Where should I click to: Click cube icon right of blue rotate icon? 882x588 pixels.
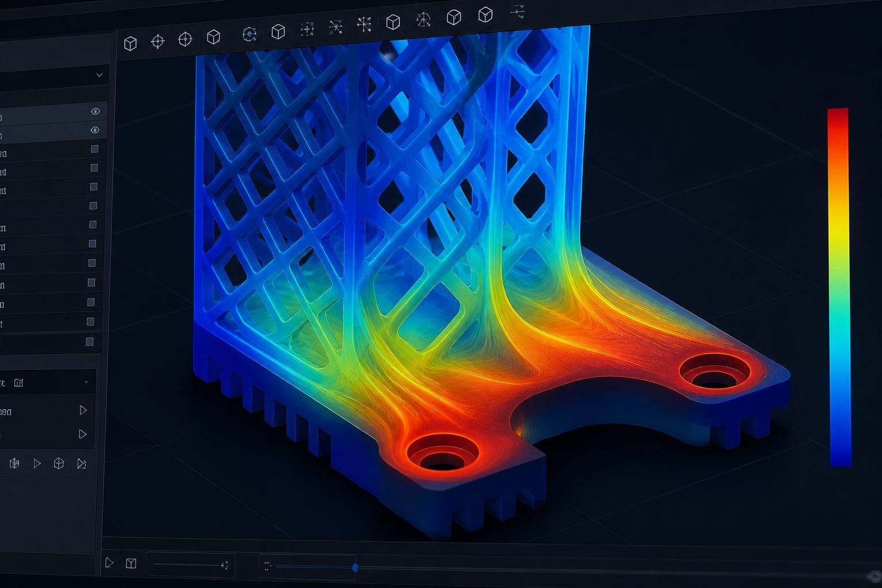coord(278,32)
